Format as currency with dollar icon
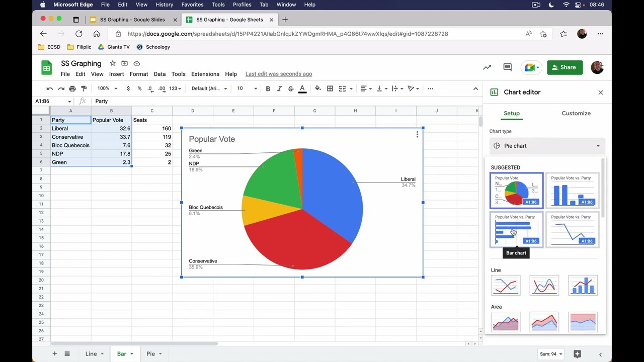Viewport: 644px width, 362px height. (128, 88)
